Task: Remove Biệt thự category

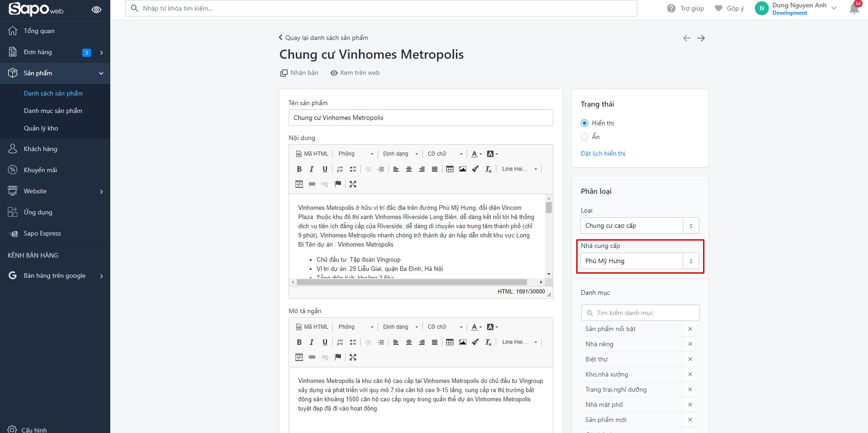Action: click(690, 359)
